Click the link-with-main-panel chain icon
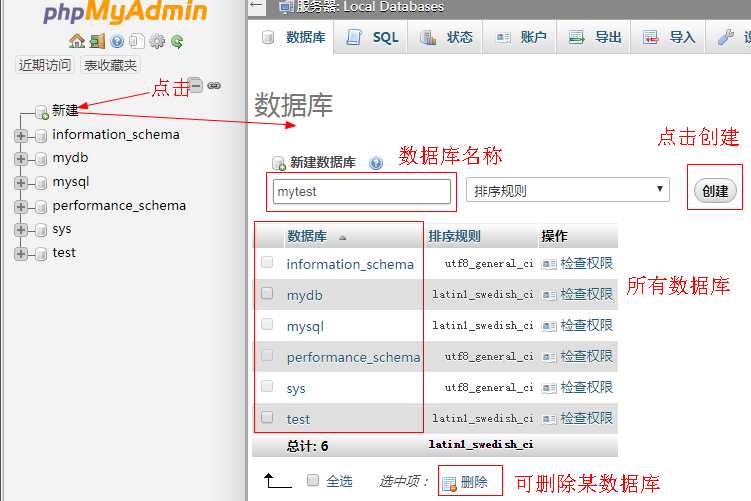Screen dimensions: 751x501 [214, 86]
